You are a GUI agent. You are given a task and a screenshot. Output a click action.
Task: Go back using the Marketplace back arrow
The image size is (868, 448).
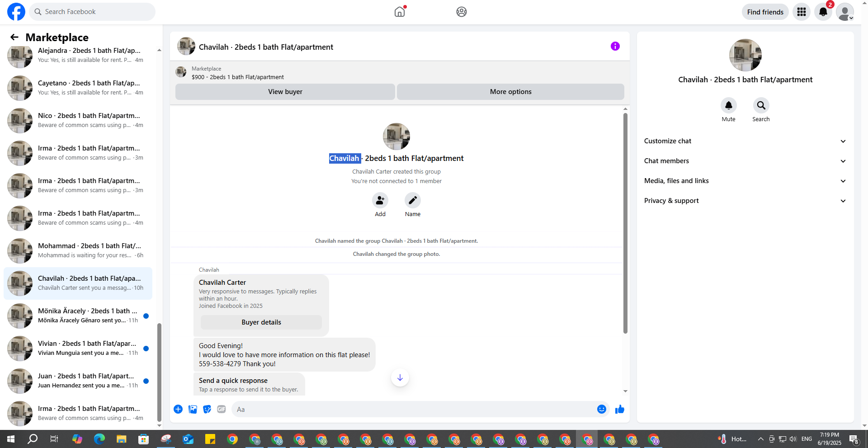click(14, 37)
